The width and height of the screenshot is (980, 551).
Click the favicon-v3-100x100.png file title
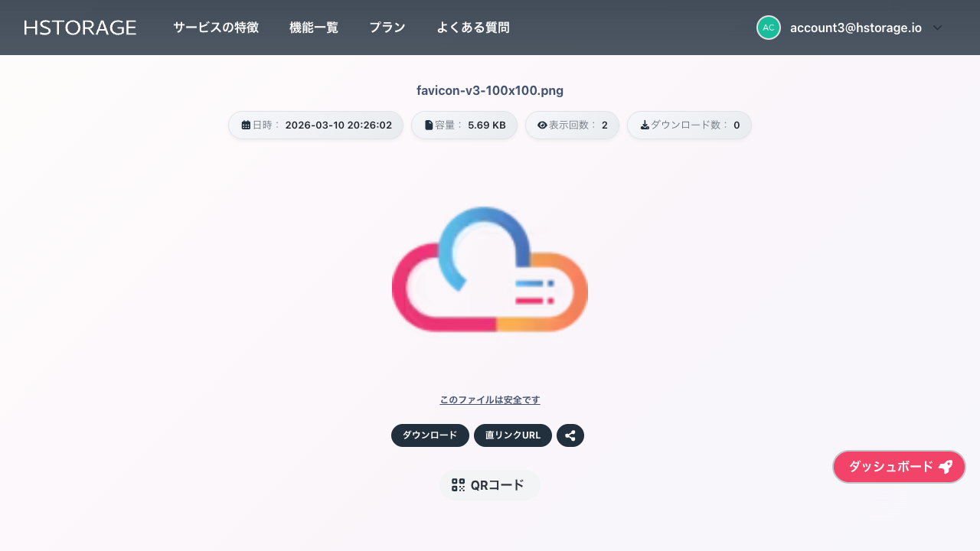coord(490,90)
